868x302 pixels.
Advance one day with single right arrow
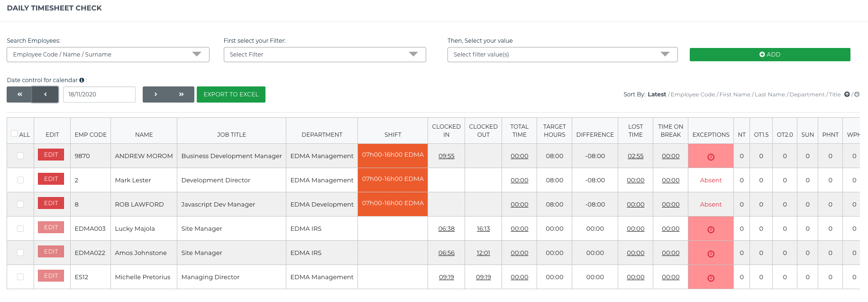tap(155, 94)
